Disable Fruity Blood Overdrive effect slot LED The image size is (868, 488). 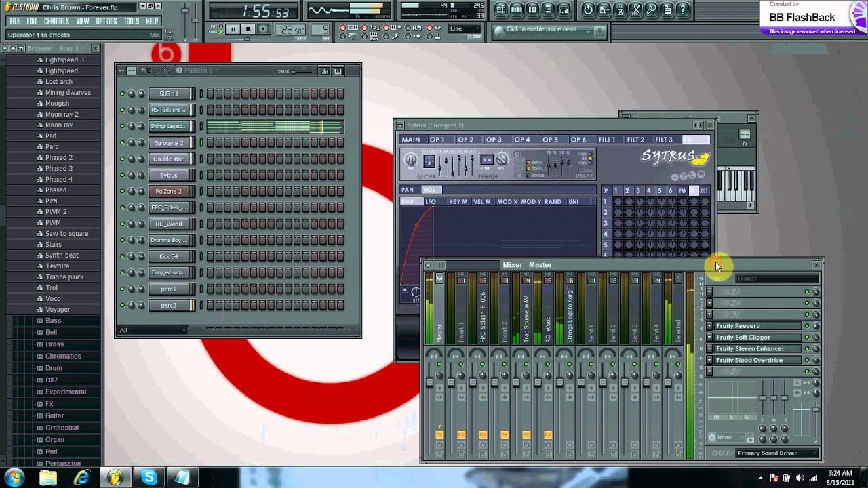coord(807,360)
